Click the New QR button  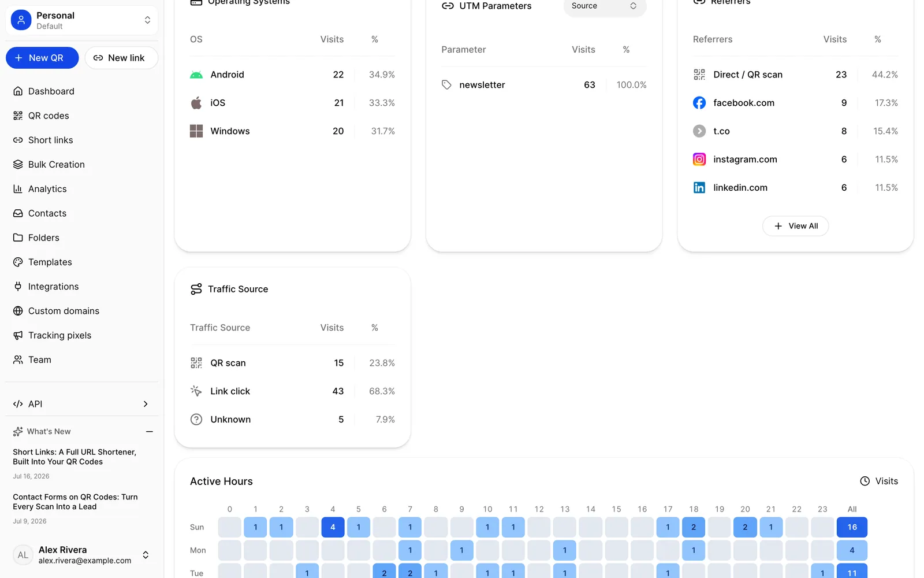42,58
